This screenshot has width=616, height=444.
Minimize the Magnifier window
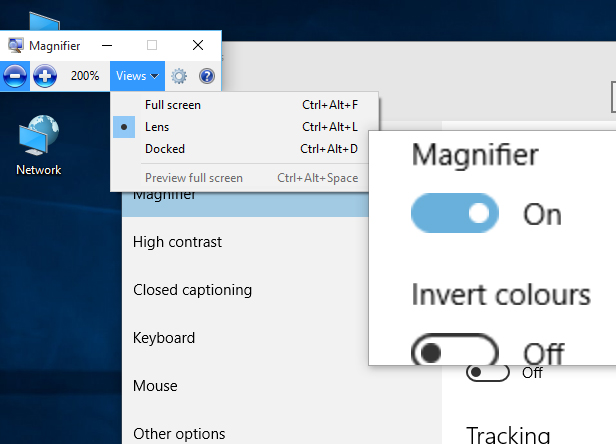click(x=107, y=46)
